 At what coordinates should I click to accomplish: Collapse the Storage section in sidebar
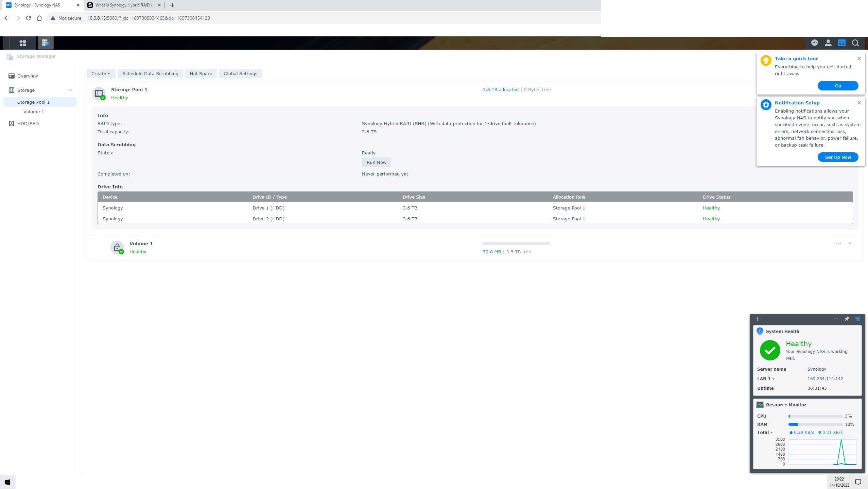(x=70, y=90)
